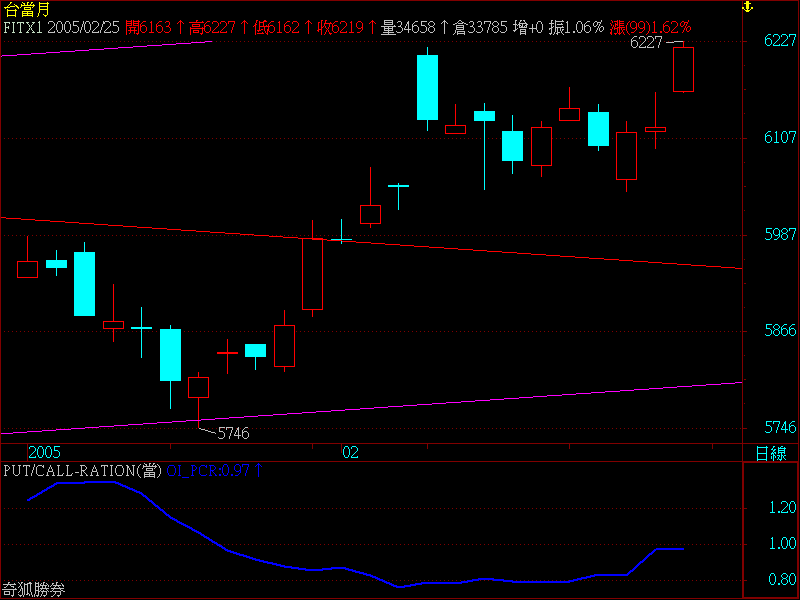Screen dimensions: 800x600
Task: Select the tall cyan candlestick near the top
Action: click(x=427, y=87)
